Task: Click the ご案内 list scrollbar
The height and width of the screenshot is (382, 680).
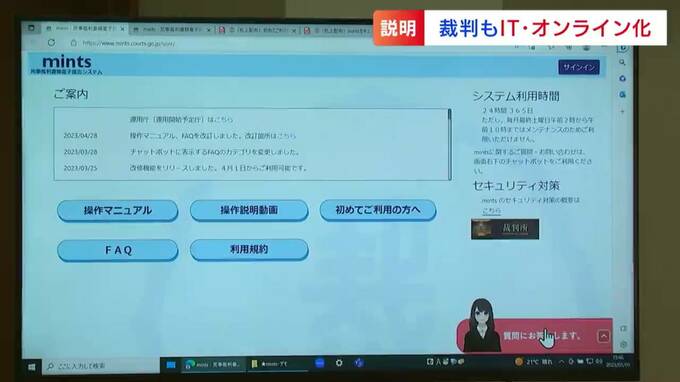Action: click(449, 144)
